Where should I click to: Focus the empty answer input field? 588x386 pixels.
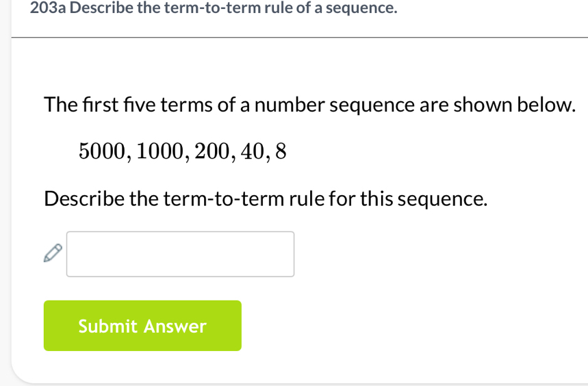click(180, 254)
